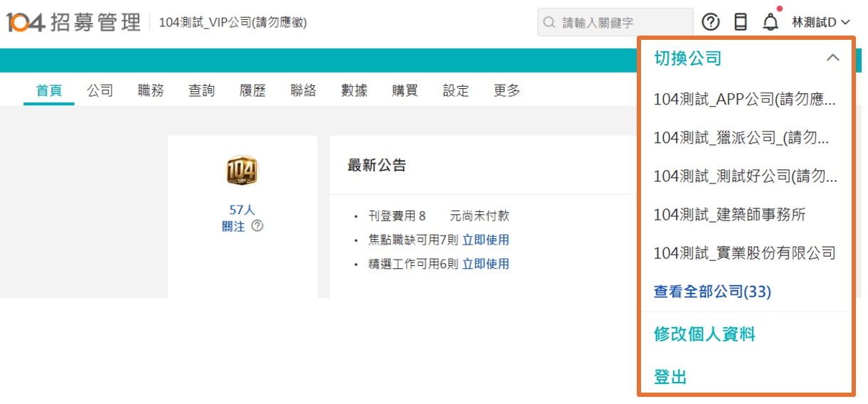The image size is (868, 404).
Task: Open the 查詢 tab
Action: 201,90
